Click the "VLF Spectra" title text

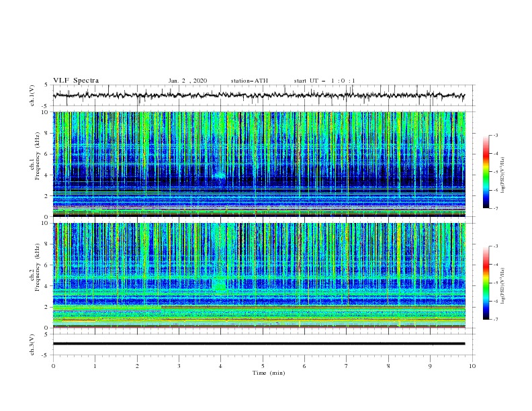76,81
